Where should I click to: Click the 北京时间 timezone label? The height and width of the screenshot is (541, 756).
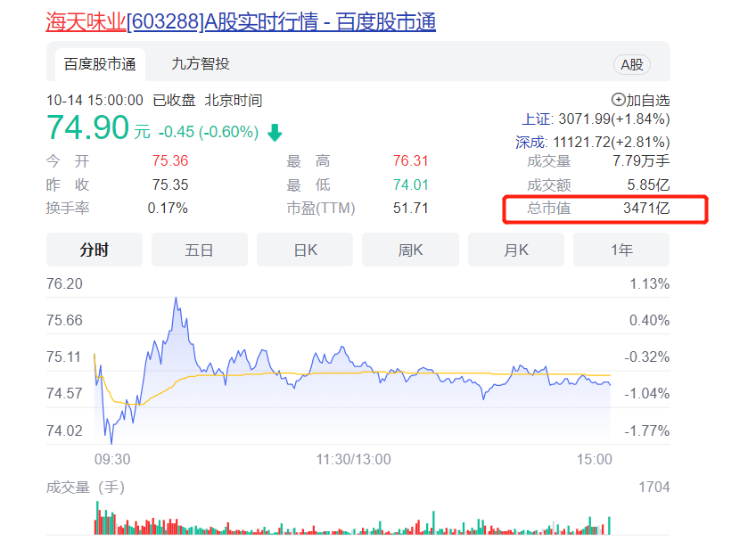tap(234, 101)
